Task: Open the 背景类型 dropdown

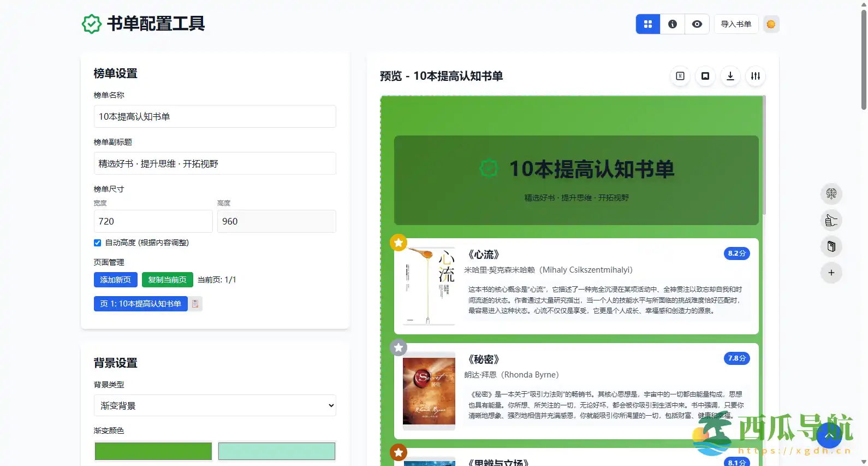Action: click(215, 405)
